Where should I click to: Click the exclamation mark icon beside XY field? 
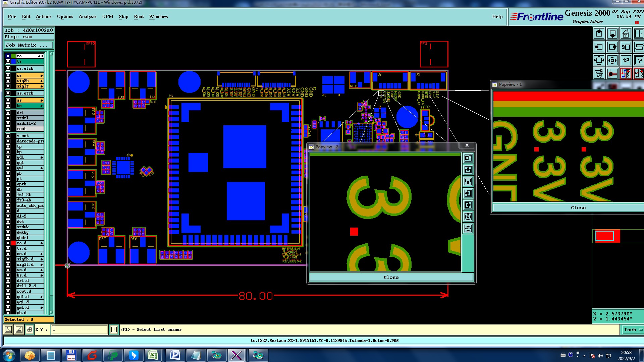tap(114, 329)
